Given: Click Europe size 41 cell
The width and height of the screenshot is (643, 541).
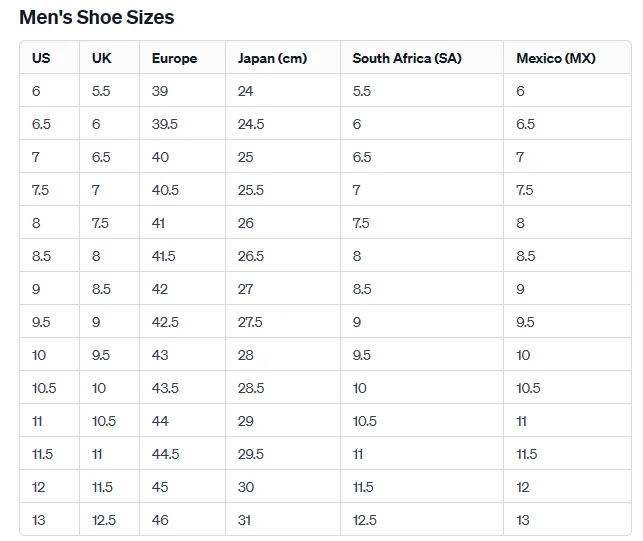Looking at the screenshot, I should click(x=158, y=223).
